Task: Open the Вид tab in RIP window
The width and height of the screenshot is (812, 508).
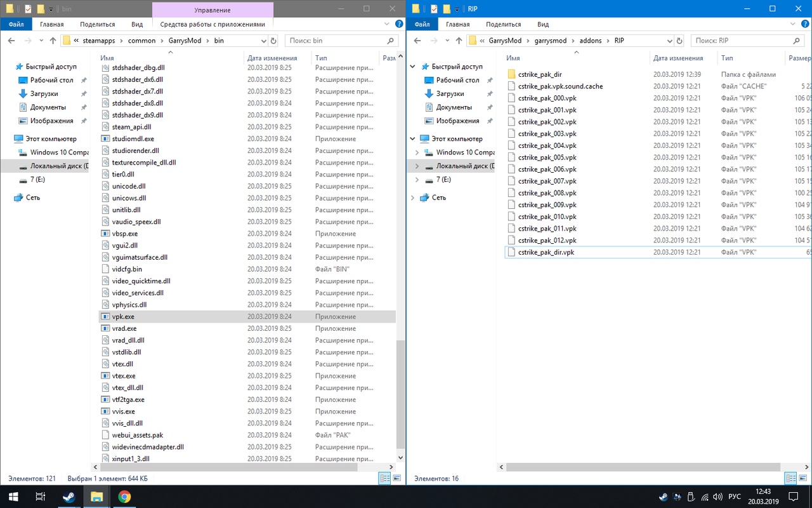Action: coord(543,24)
